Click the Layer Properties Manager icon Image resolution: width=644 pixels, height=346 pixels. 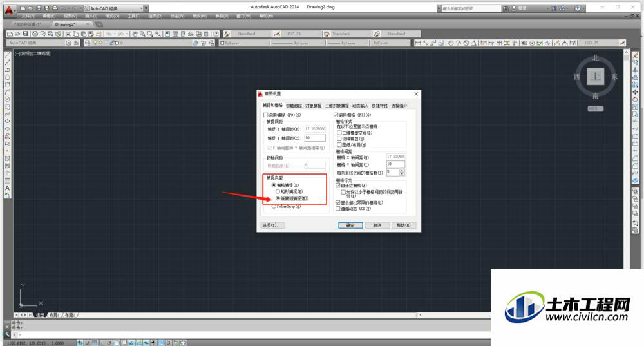88,43
